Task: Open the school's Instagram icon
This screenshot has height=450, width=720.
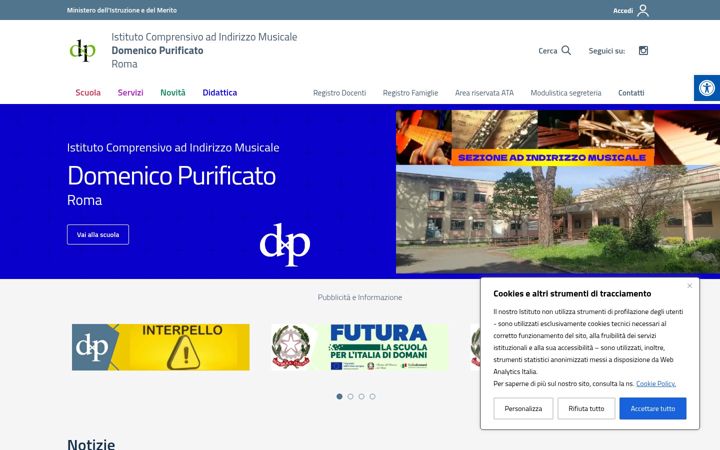Action: tap(643, 51)
